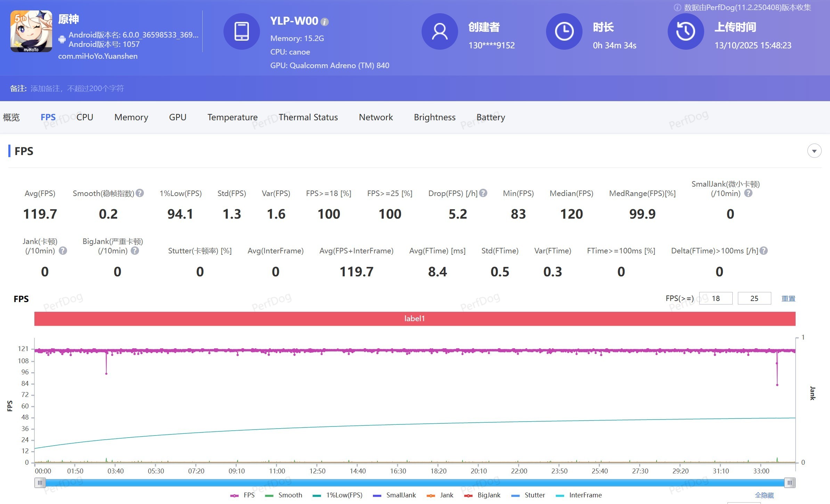Click the 重置 reset link
This screenshot has width=830, height=504.
pos(788,299)
